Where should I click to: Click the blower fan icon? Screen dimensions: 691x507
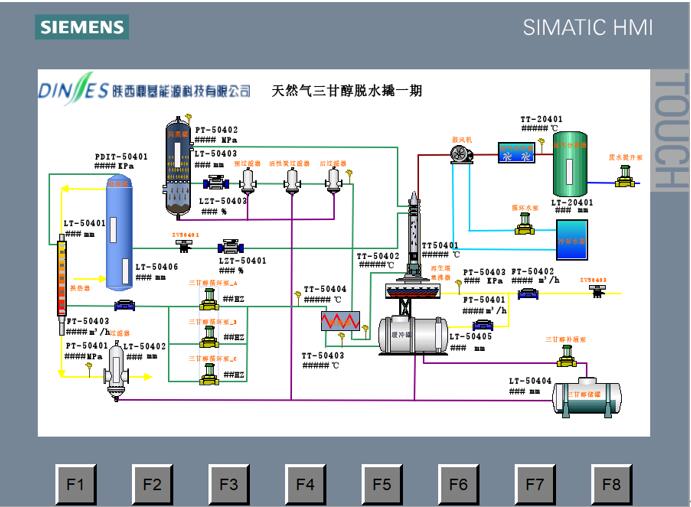(461, 153)
